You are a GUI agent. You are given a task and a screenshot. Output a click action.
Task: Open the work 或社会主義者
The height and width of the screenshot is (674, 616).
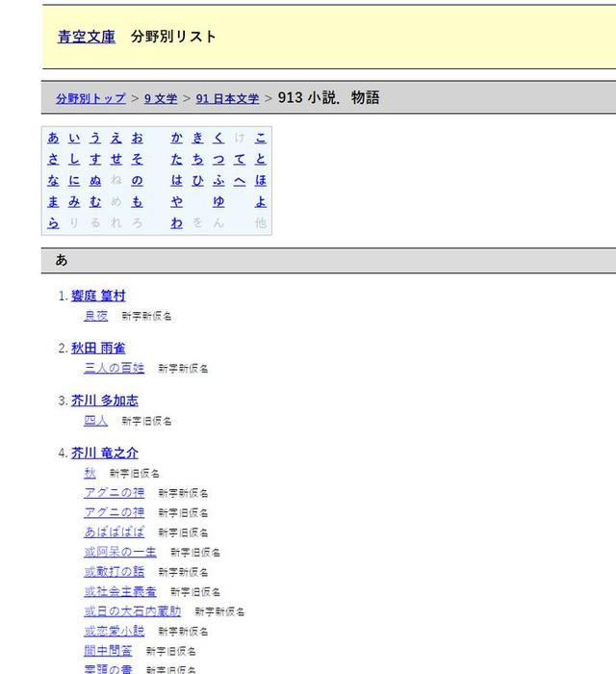[120, 592]
